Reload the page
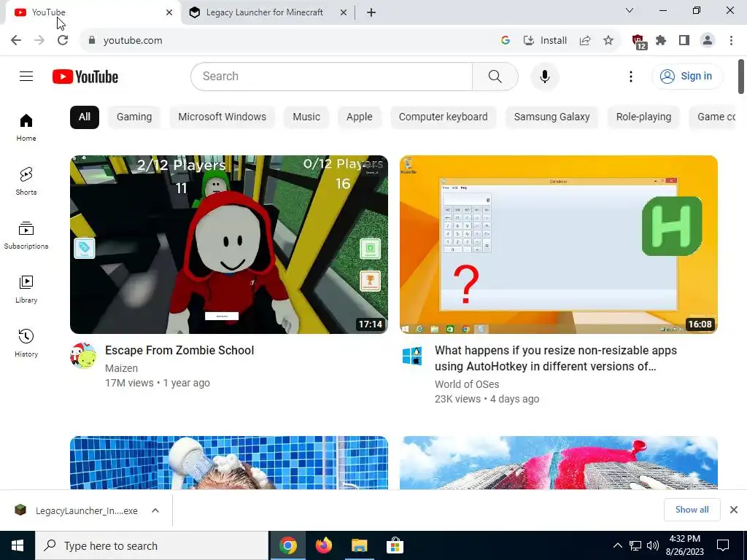The image size is (747, 560). (63, 40)
